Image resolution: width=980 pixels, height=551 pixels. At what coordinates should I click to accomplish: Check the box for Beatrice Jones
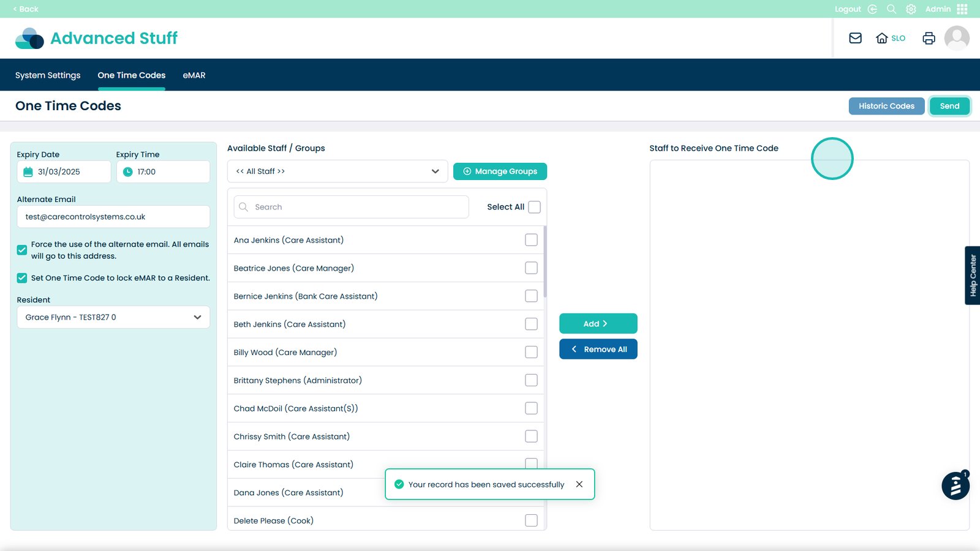point(531,268)
